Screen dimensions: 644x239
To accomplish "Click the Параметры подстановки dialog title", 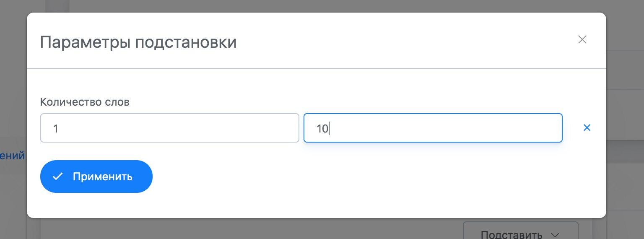I will tap(138, 42).
